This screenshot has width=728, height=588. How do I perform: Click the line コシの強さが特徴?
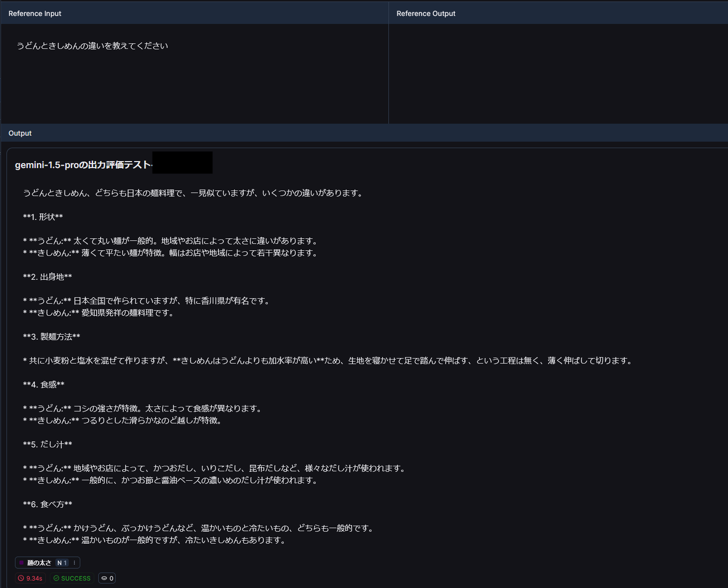[x=143, y=408]
